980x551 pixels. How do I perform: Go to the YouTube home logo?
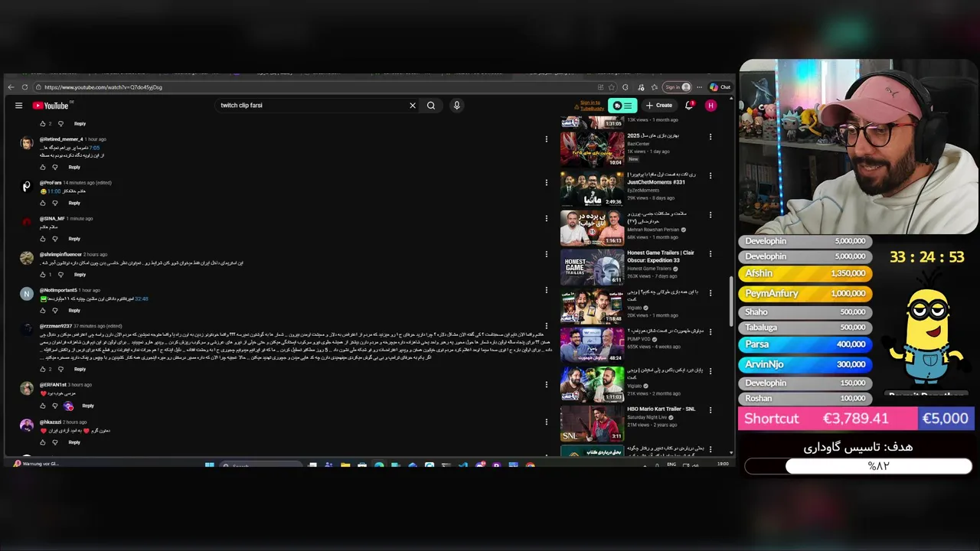(x=51, y=106)
